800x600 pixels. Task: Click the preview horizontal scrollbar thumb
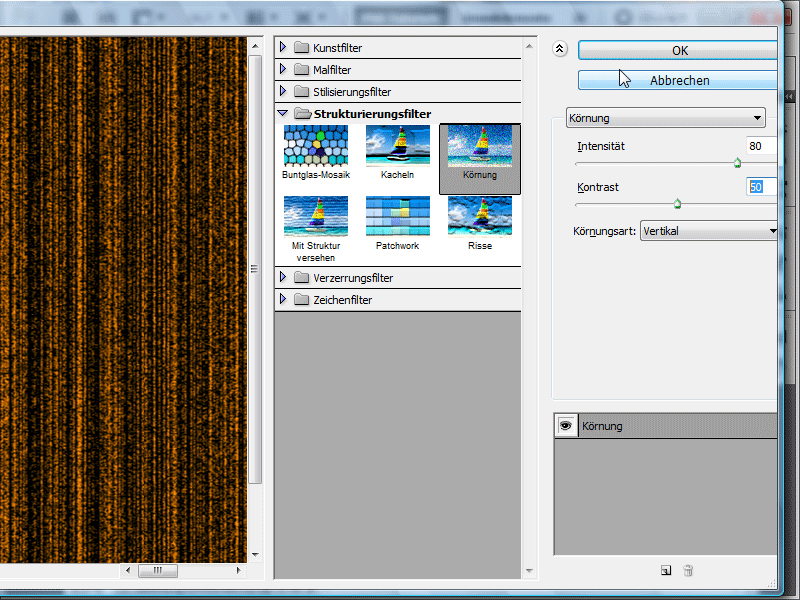(x=158, y=570)
